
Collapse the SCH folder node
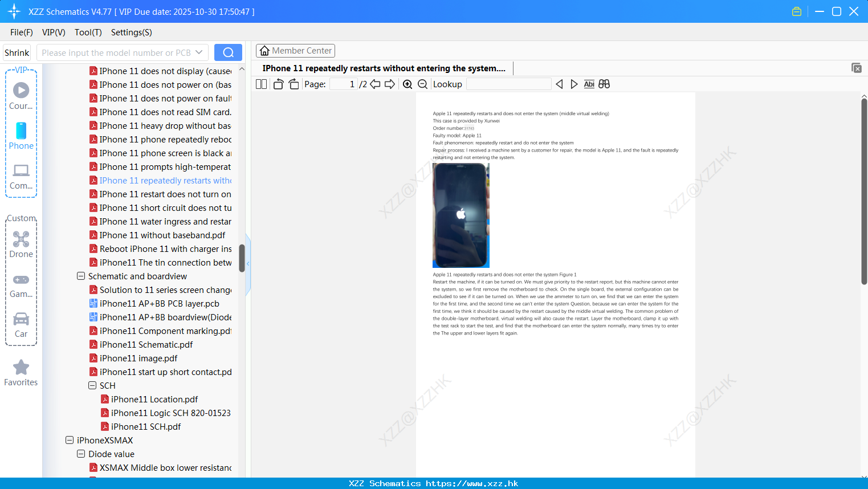[x=92, y=385]
